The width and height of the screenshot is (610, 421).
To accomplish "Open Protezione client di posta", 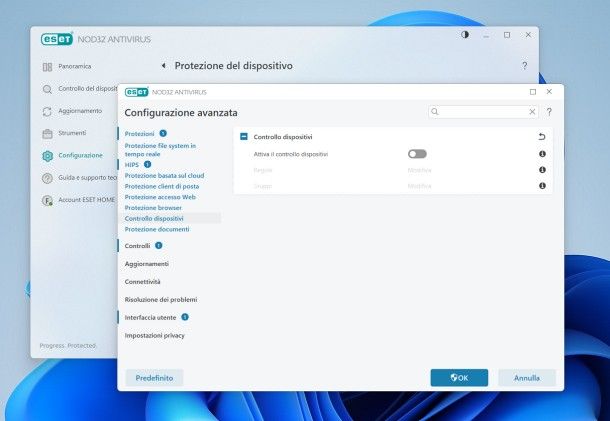I will tap(162, 186).
